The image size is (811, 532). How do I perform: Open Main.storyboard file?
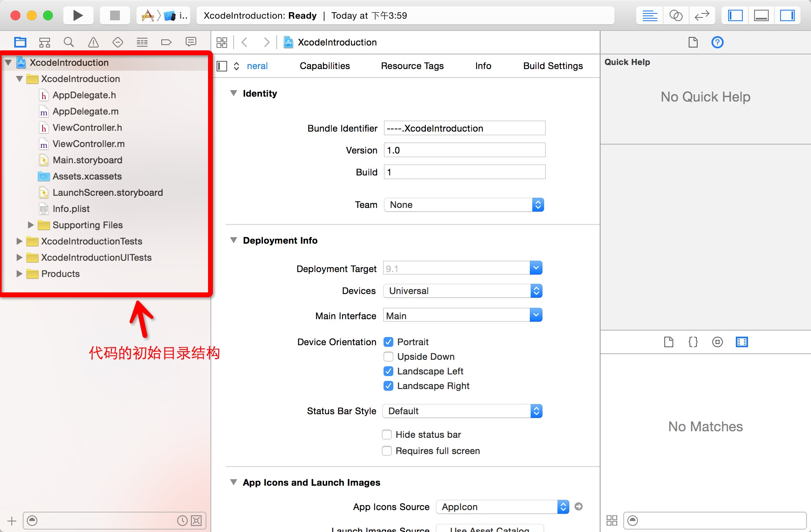[x=87, y=160]
